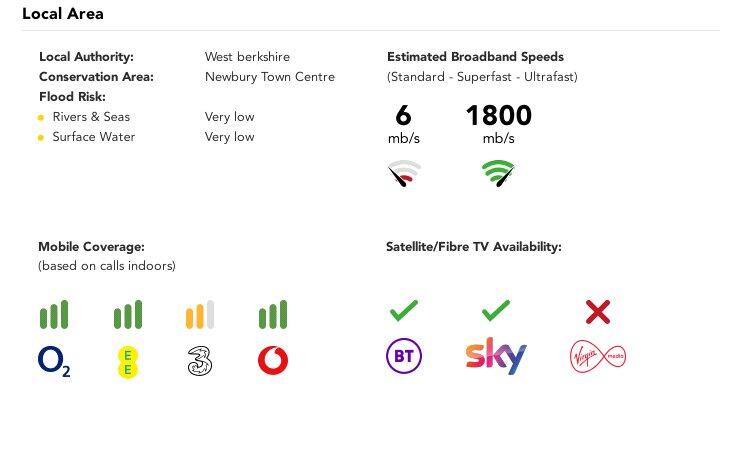Image resolution: width=737 pixels, height=451 pixels.
Task: Click the Three network logo
Action: (200, 361)
